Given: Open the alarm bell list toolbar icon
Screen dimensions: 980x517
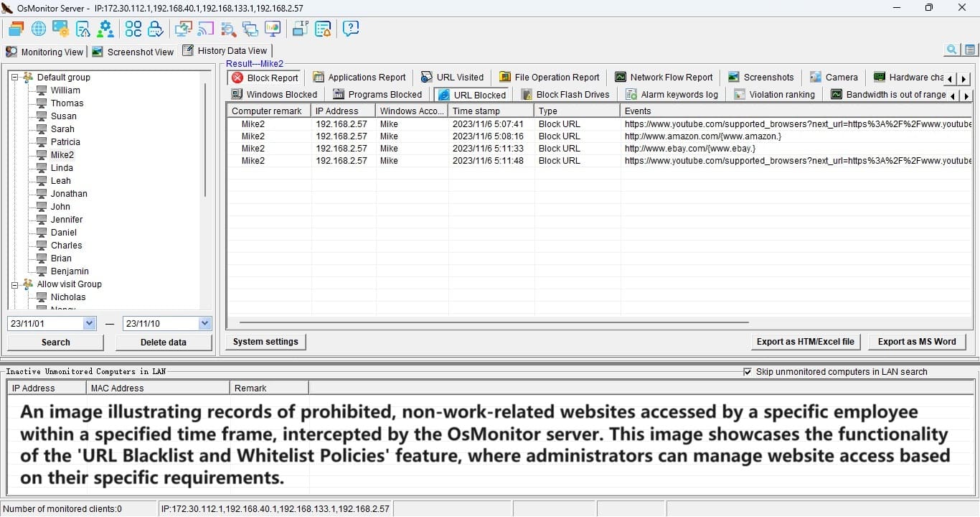Looking at the screenshot, I should pyautogui.click(x=323, y=29).
